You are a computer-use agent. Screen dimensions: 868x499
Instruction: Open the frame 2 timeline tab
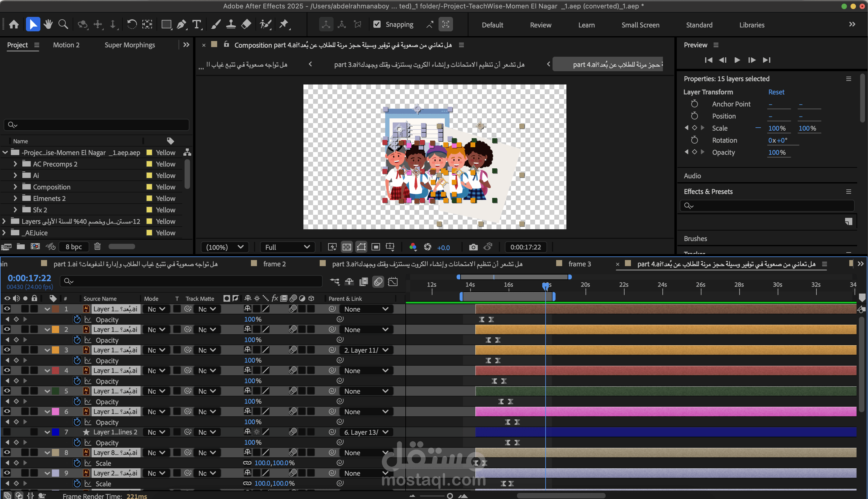tap(274, 264)
